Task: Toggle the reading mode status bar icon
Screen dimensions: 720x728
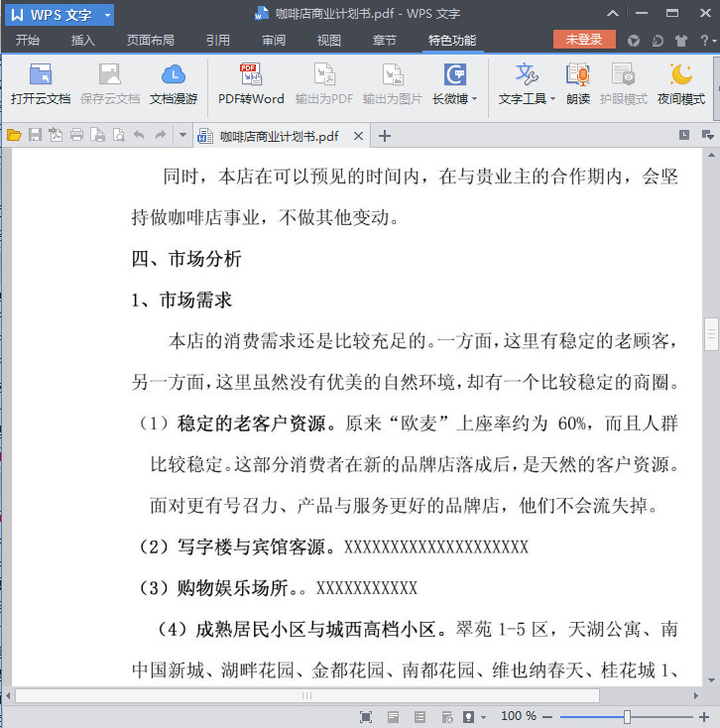Action: tap(469, 717)
